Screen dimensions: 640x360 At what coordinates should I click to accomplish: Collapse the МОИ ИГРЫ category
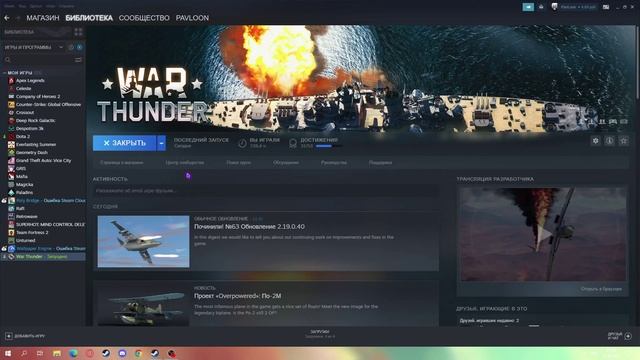click(x=4, y=73)
